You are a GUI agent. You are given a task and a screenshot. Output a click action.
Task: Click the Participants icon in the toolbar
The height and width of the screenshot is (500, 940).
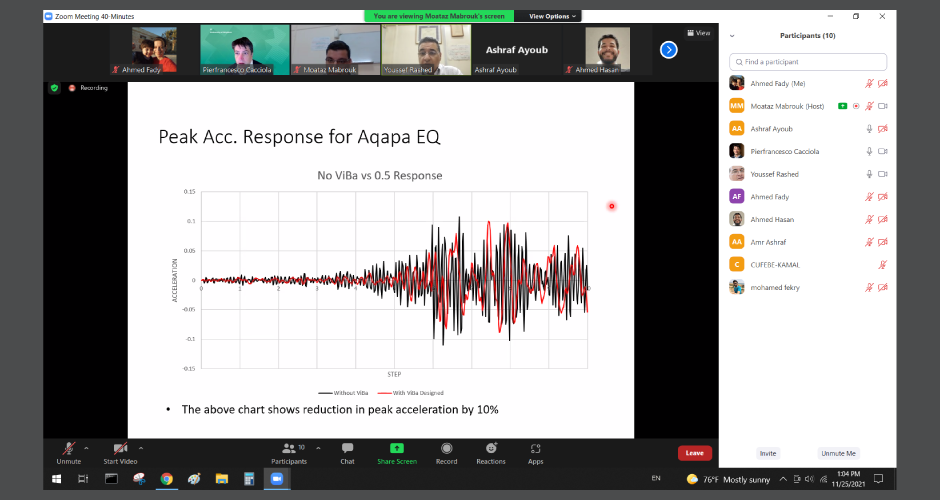coord(289,448)
